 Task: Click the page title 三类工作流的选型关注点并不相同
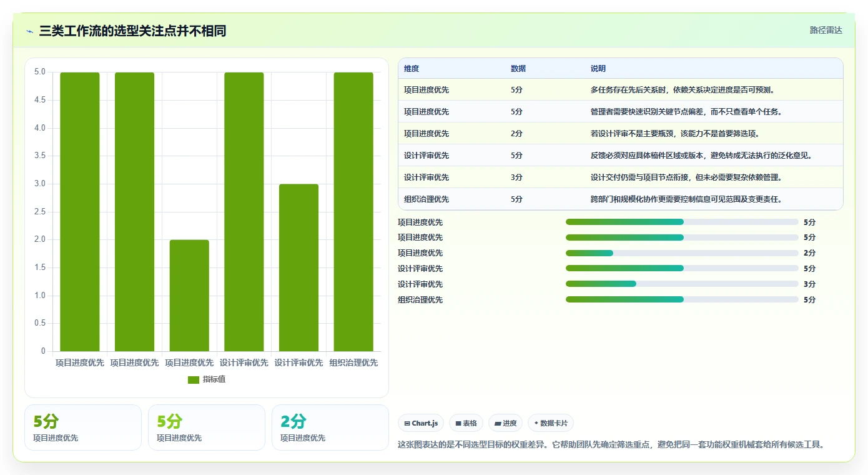(132, 31)
